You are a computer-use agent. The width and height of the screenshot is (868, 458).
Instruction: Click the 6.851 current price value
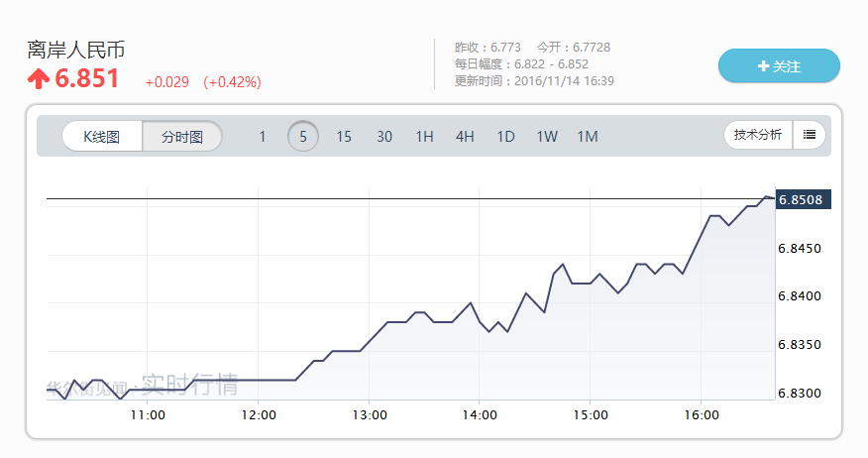(87, 79)
